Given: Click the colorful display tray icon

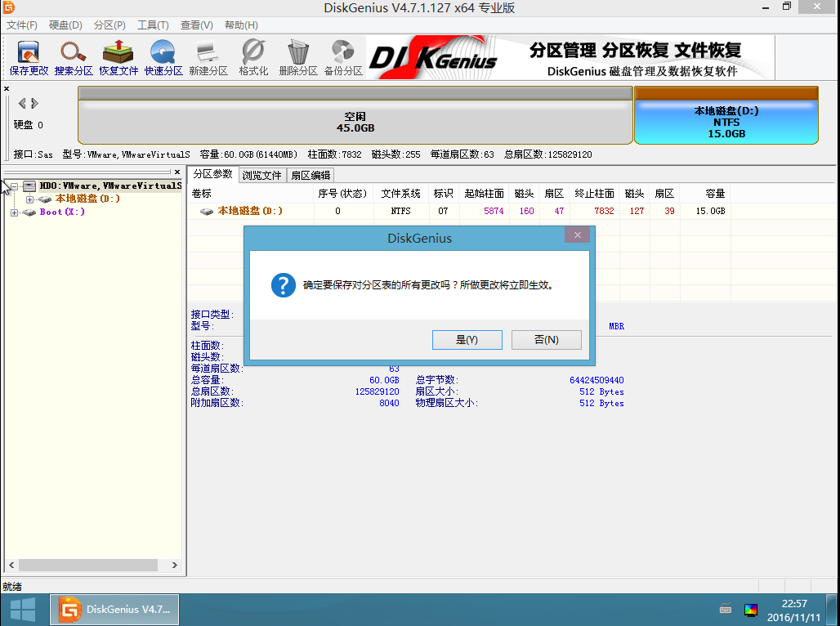Looking at the screenshot, I should [751, 610].
